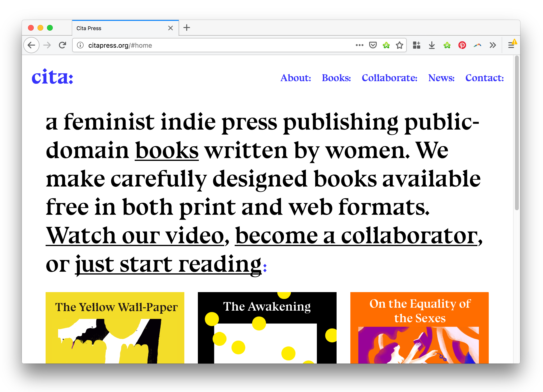Show more tools via double chevron
This screenshot has height=392, width=543.
[x=493, y=45]
